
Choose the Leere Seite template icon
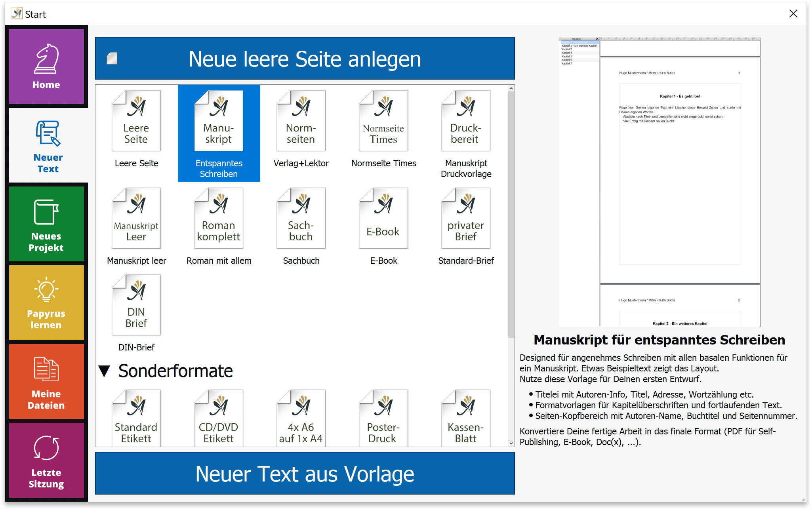tap(136, 121)
